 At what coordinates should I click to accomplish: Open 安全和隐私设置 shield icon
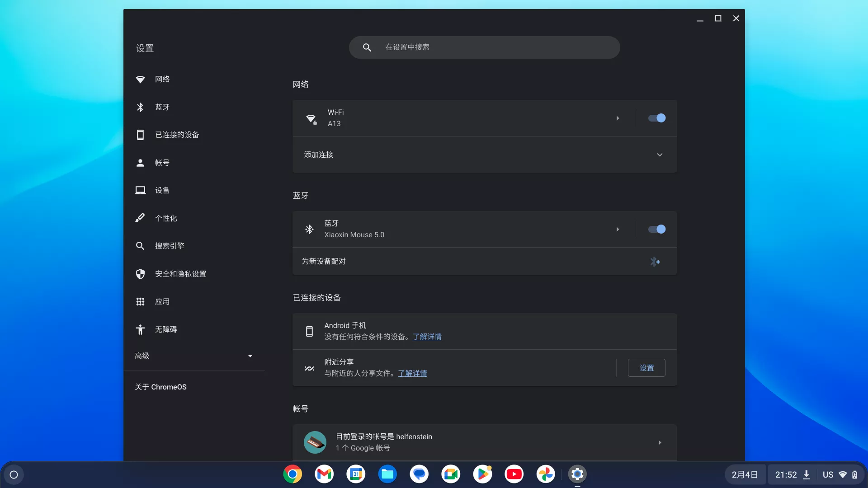pyautogui.click(x=140, y=274)
